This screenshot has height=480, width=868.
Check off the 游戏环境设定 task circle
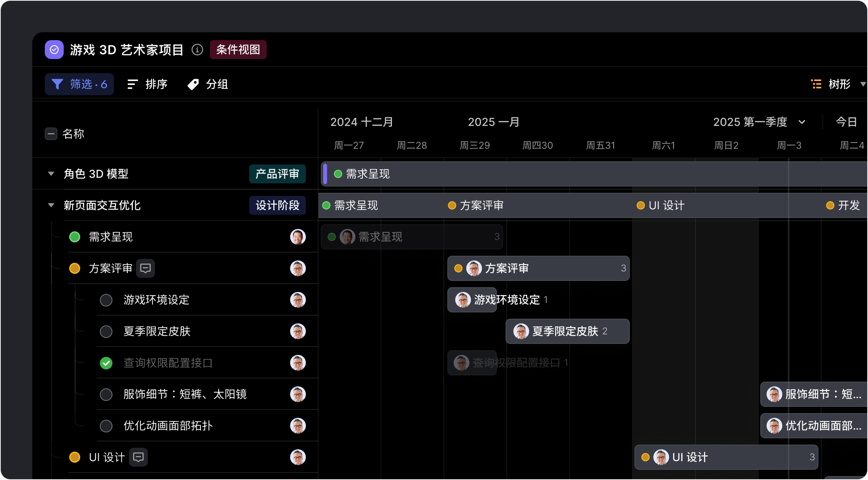[106, 300]
